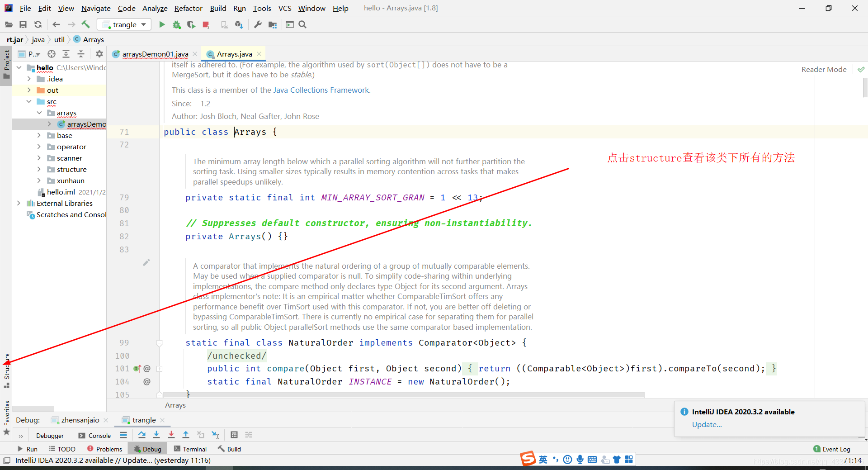Open the VCS menu
The width and height of the screenshot is (868, 470).
point(285,8)
